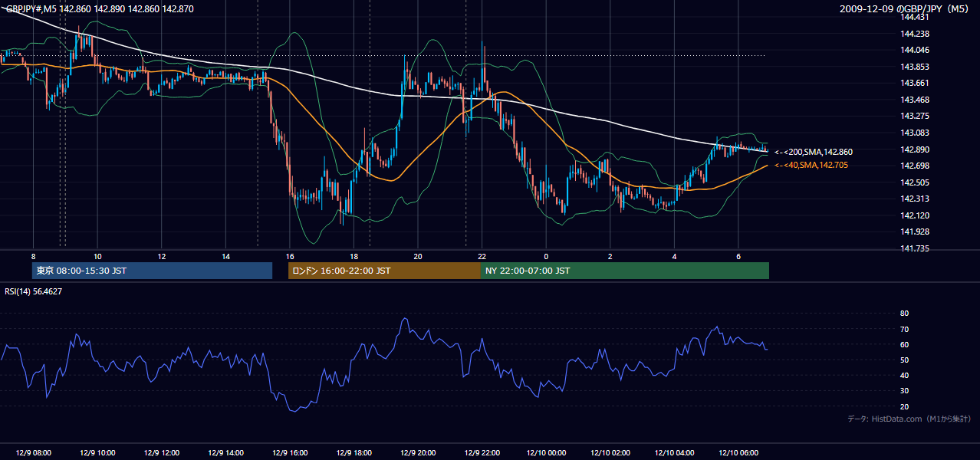Viewport: 980px width, 460px height.
Task: Select the NY 22:00-07:00 JST session bar
Action: pyautogui.click(x=625, y=271)
